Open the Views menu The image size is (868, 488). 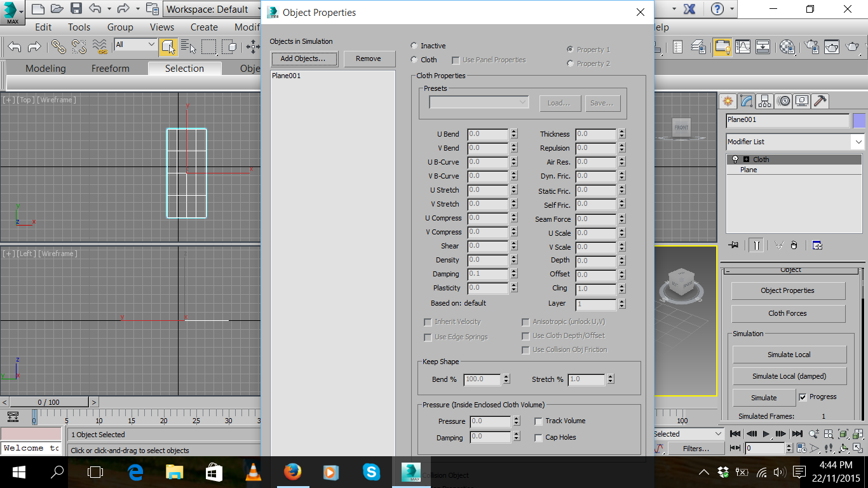coord(162,27)
